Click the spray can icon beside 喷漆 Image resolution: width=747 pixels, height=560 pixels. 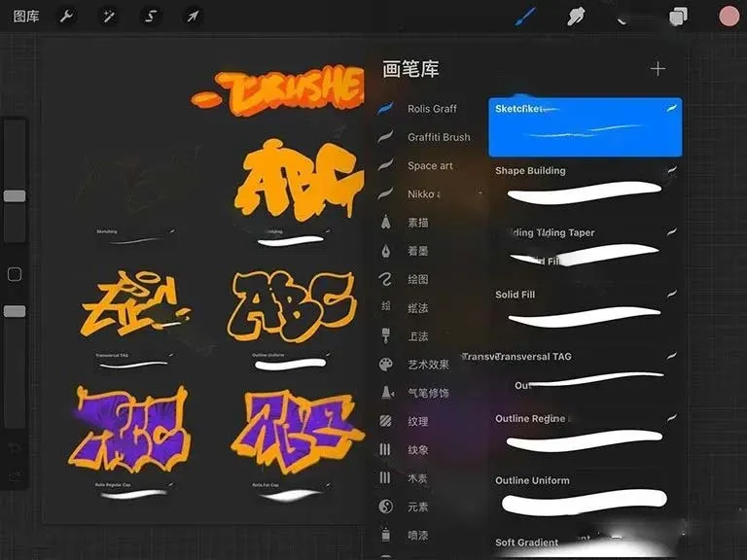coord(386,535)
